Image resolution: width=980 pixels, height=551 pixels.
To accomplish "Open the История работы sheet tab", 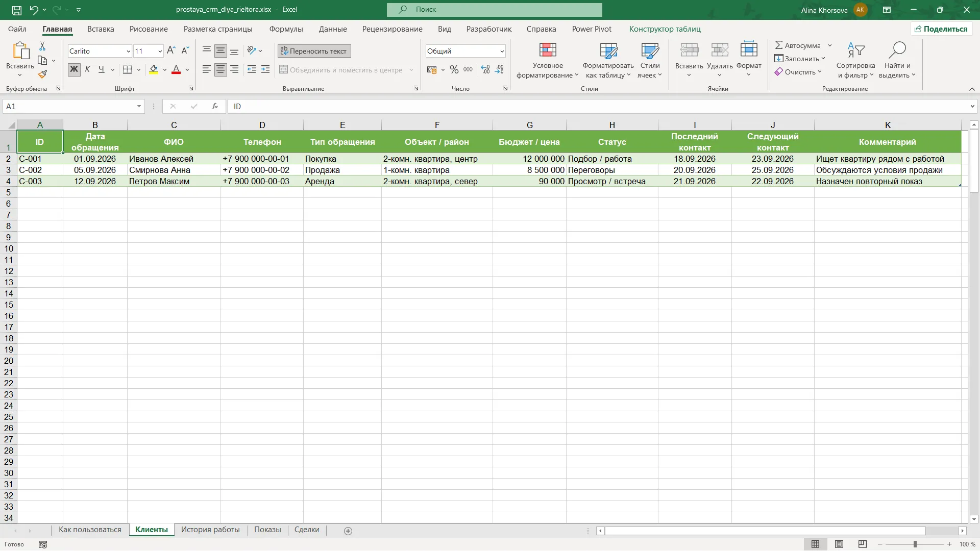I will point(210,530).
